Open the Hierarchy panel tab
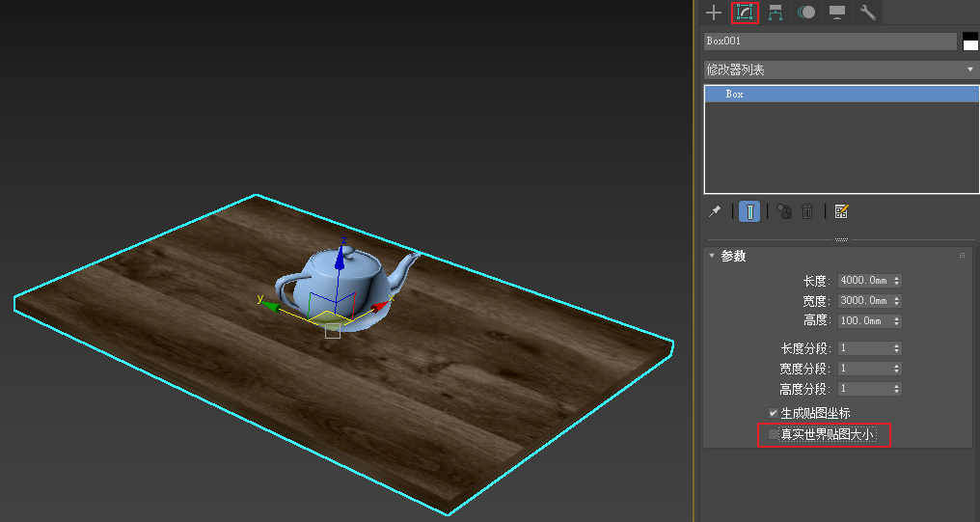980x522 pixels. 776,13
